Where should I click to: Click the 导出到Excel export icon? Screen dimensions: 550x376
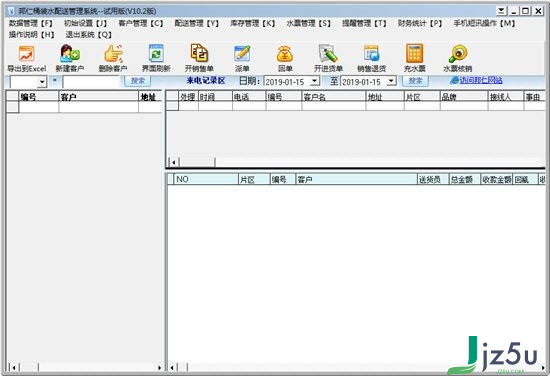(27, 54)
